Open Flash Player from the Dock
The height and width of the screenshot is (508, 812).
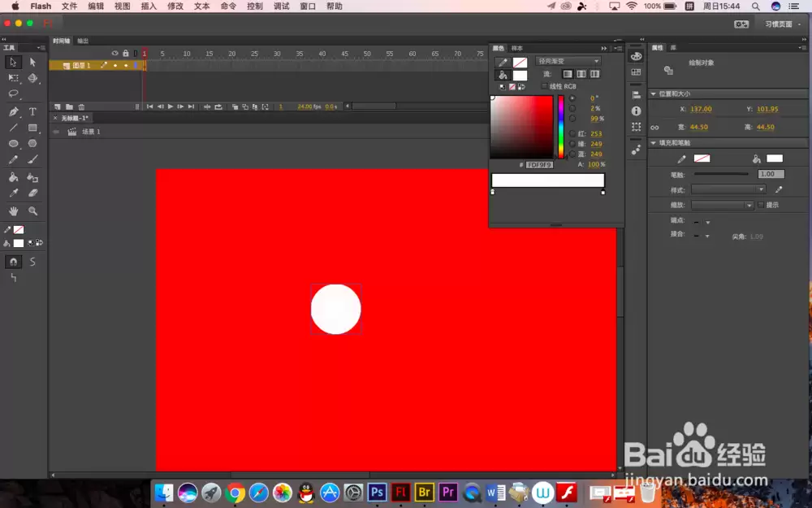point(567,493)
